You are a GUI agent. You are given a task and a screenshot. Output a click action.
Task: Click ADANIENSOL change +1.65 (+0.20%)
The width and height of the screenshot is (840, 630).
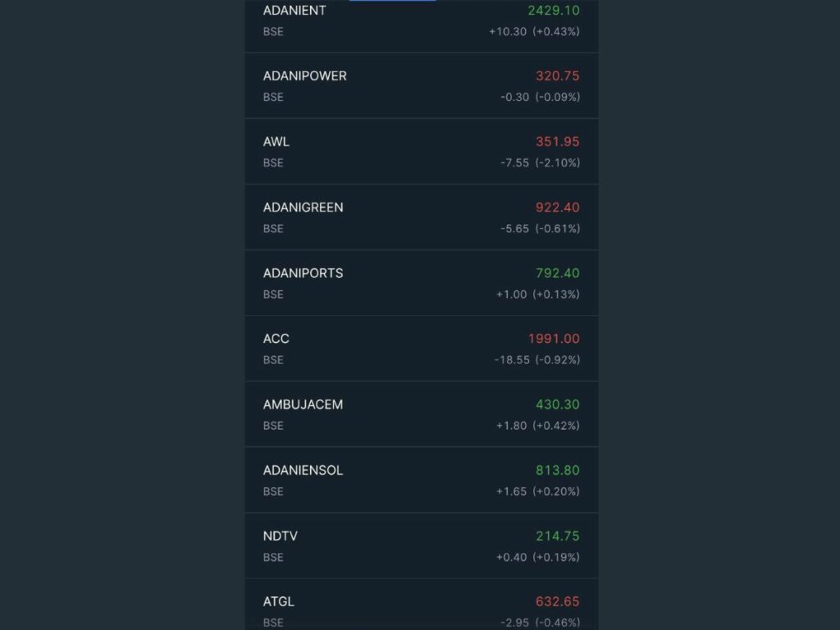click(x=538, y=491)
